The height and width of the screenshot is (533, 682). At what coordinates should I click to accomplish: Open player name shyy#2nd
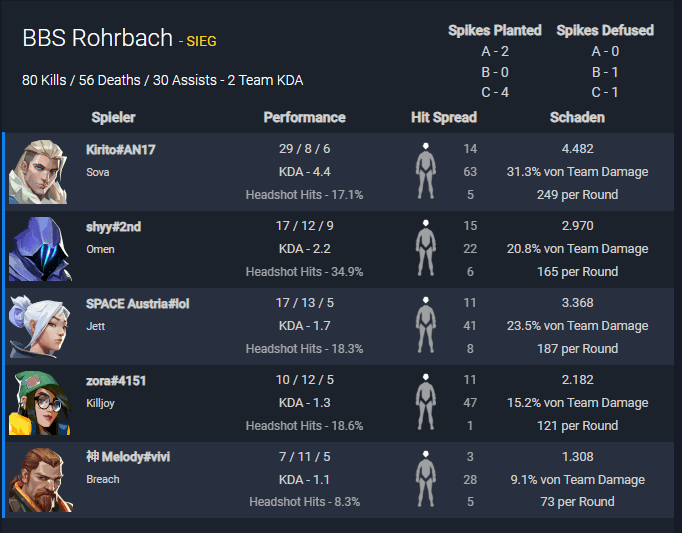pos(114,227)
